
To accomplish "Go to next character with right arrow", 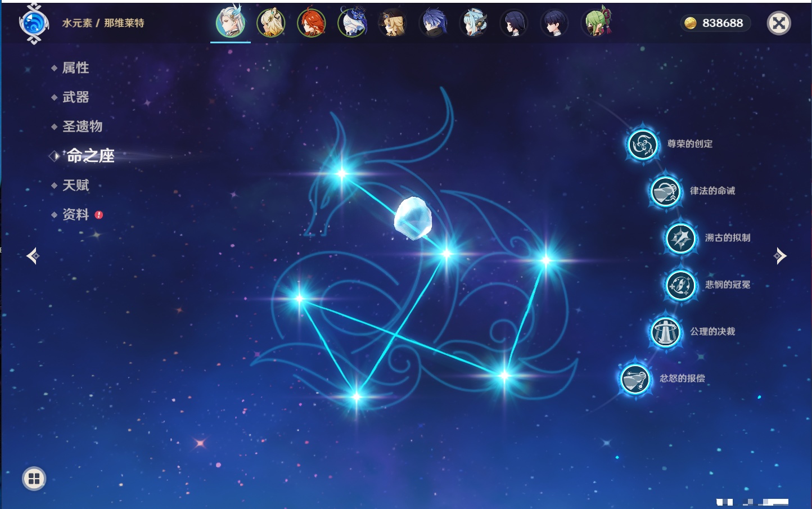I will [x=780, y=256].
